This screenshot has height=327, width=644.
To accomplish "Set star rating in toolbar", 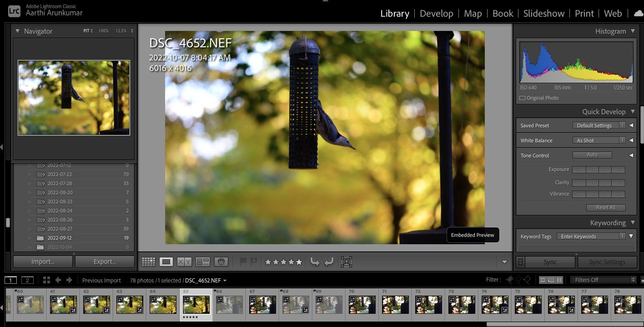I will 283,262.
